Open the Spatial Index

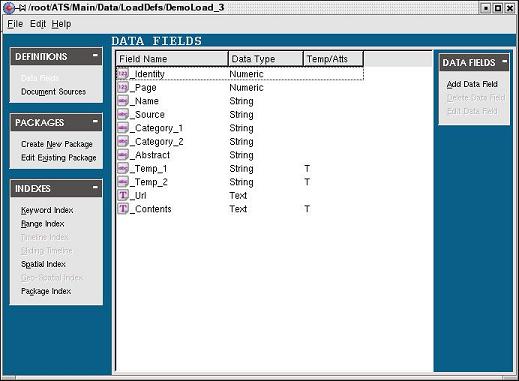coord(43,264)
